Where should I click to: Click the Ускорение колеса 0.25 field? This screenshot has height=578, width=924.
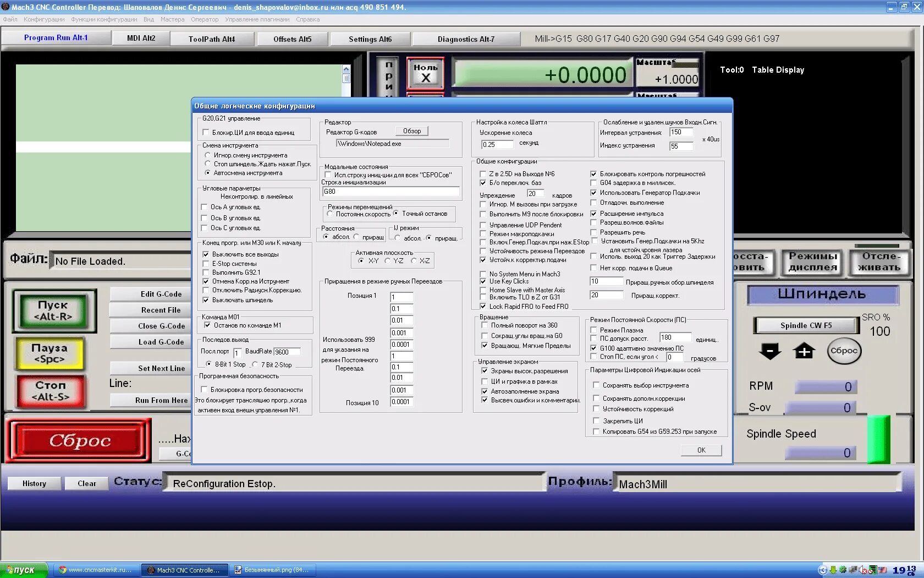coord(497,145)
